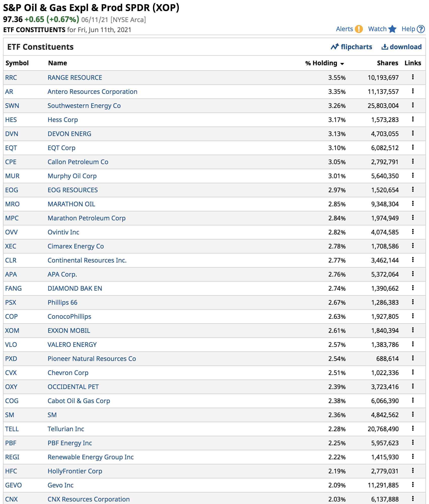429x504 pixels.
Task: Open links menu for OVV row
Action: (x=413, y=232)
